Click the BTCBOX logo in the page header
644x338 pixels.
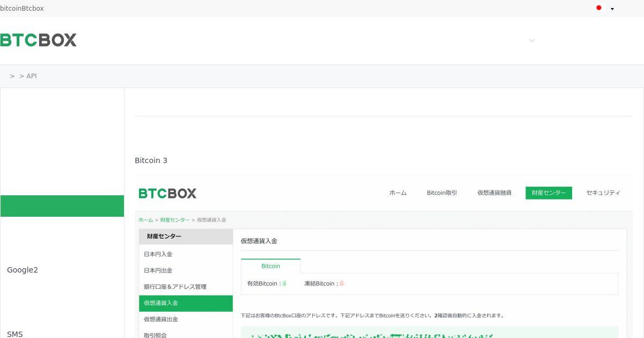pyautogui.click(x=38, y=40)
